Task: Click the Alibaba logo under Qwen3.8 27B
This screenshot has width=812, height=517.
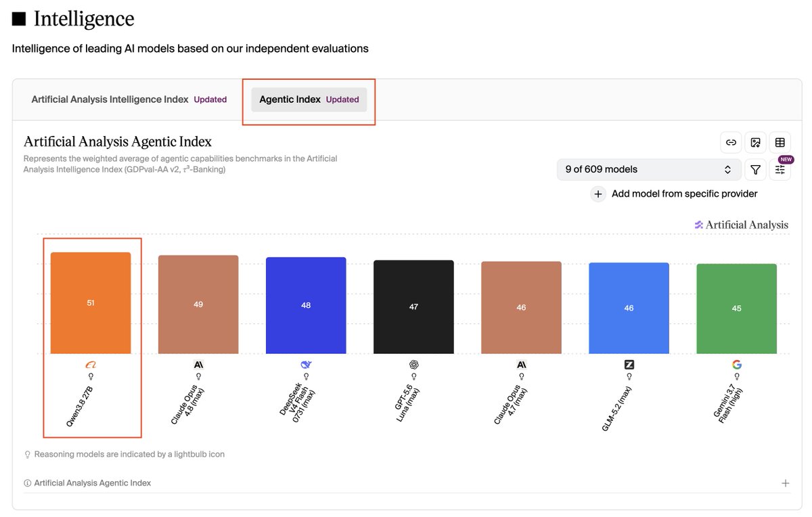Action: (91, 365)
